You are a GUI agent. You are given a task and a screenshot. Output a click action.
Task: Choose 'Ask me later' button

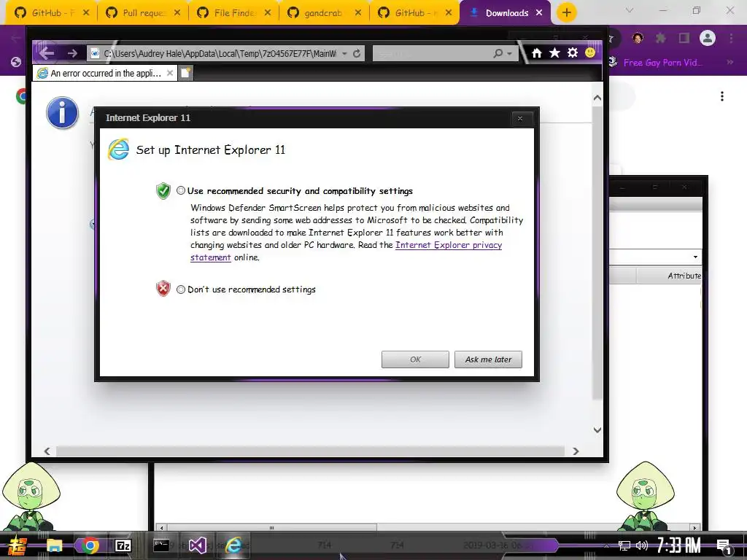pos(488,359)
